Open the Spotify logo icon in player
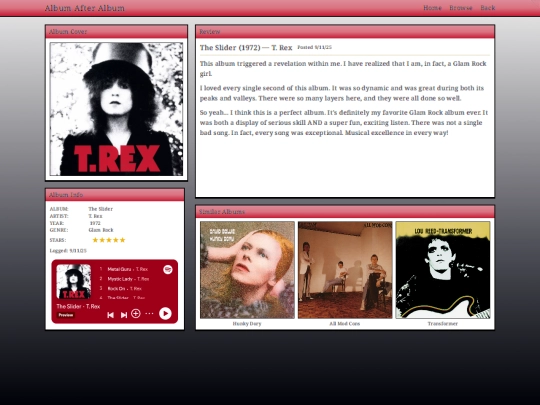540x405 pixels. pyautogui.click(x=168, y=269)
